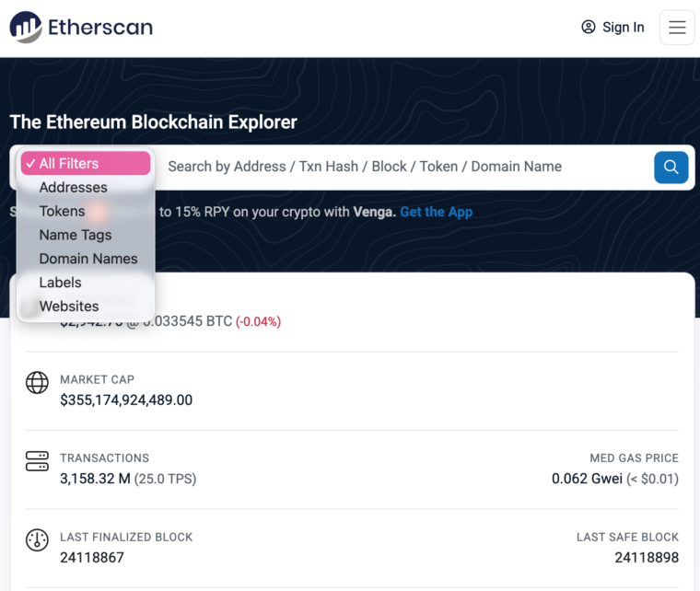Focus the search by address input field

click(396, 167)
